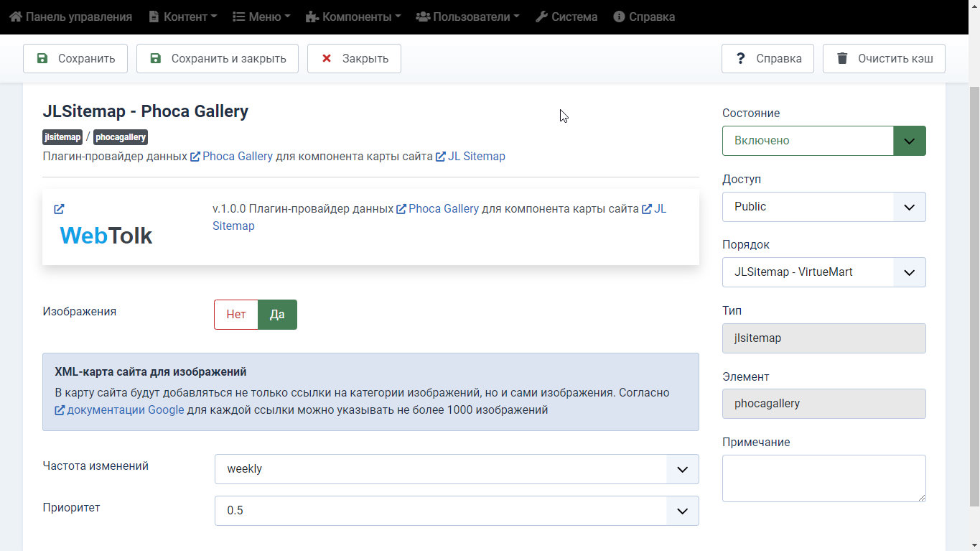The height and width of the screenshot is (551, 980).
Task: Open the Частота изменений weekly dropdown
Action: 457,469
